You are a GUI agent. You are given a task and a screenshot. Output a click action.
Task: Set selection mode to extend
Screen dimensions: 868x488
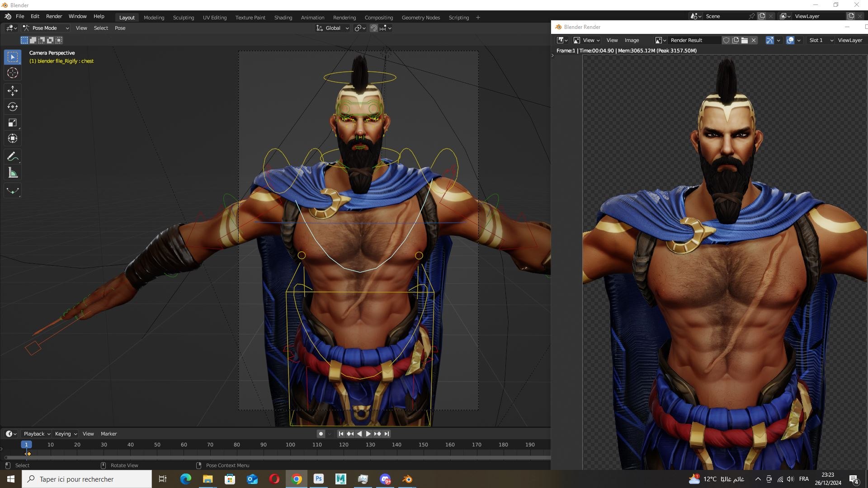click(x=33, y=40)
